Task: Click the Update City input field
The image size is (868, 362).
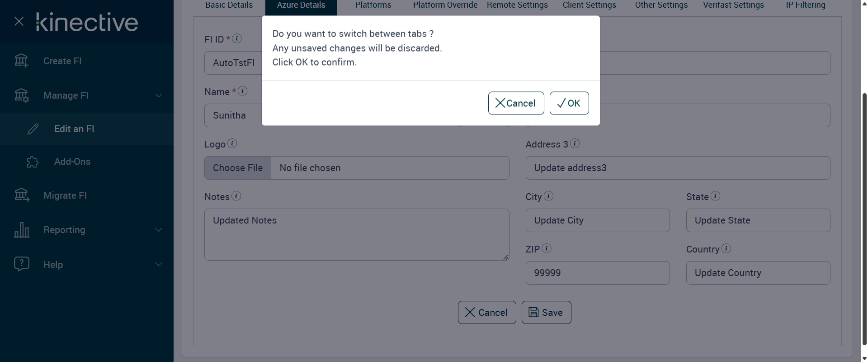Action: 597,220
